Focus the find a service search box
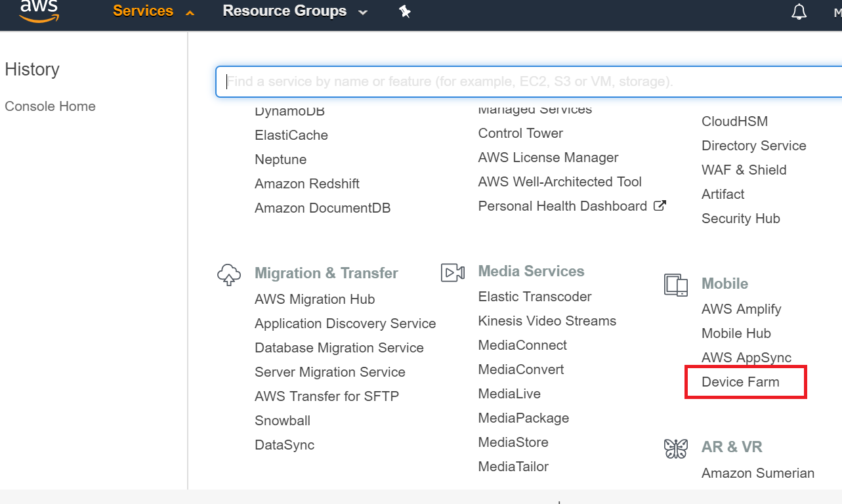This screenshot has width=842, height=504. tap(525, 81)
